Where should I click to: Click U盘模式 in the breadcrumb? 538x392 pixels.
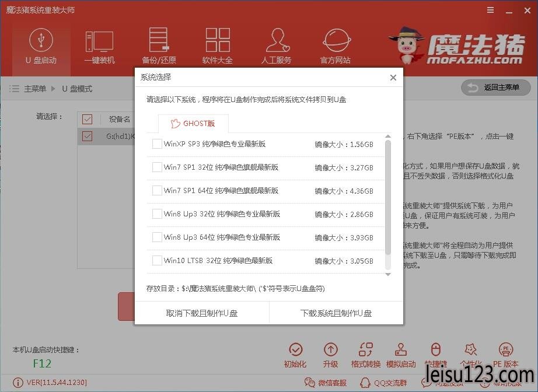77,89
